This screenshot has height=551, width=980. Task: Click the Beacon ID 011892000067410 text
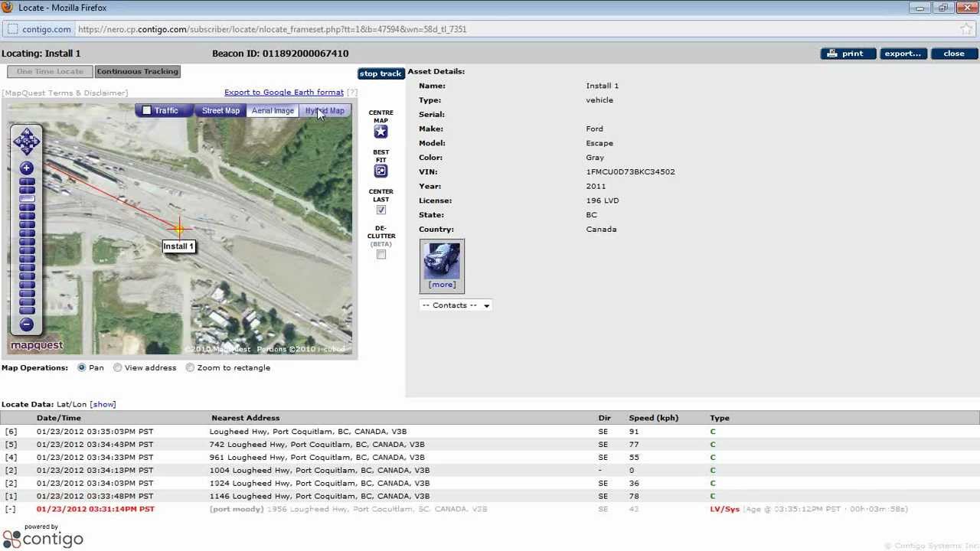280,54
